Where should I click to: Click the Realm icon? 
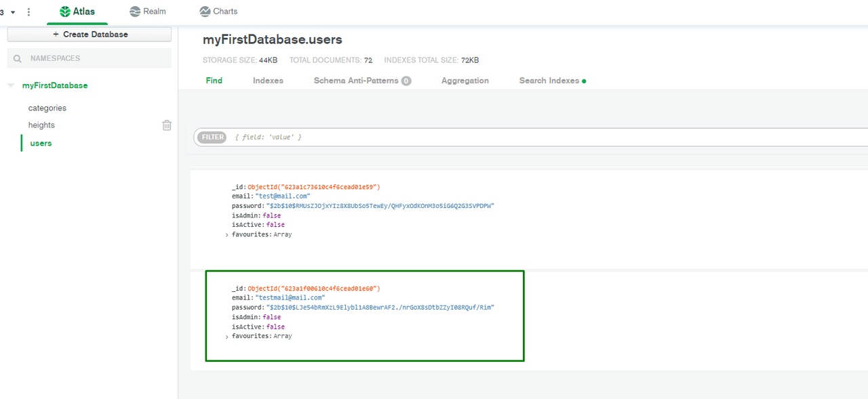click(135, 12)
